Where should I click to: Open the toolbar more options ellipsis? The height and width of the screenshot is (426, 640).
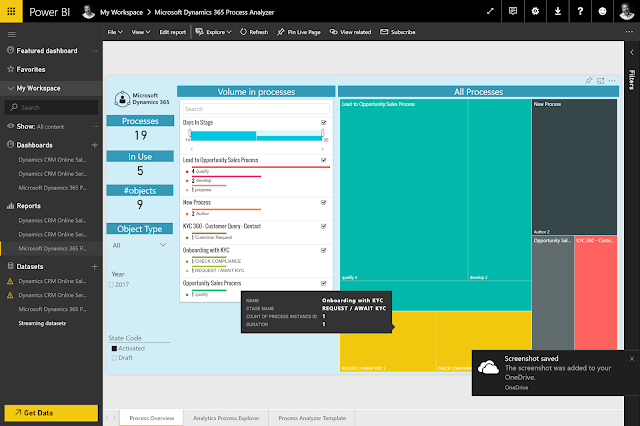(629, 32)
